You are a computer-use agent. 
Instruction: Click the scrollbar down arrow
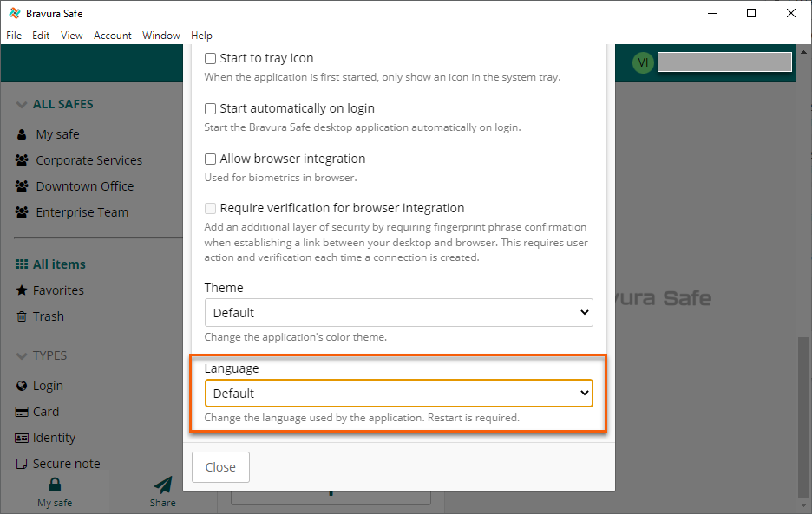[x=803, y=505]
